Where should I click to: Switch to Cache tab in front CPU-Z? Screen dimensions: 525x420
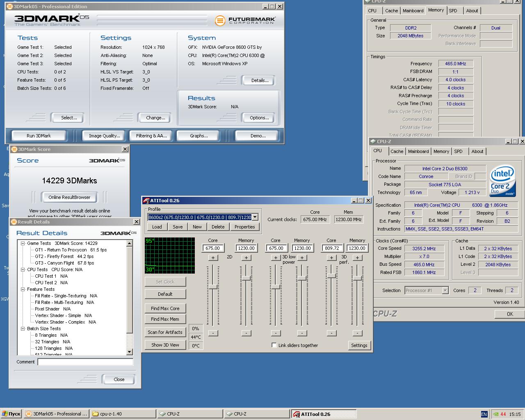click(397, 151)
